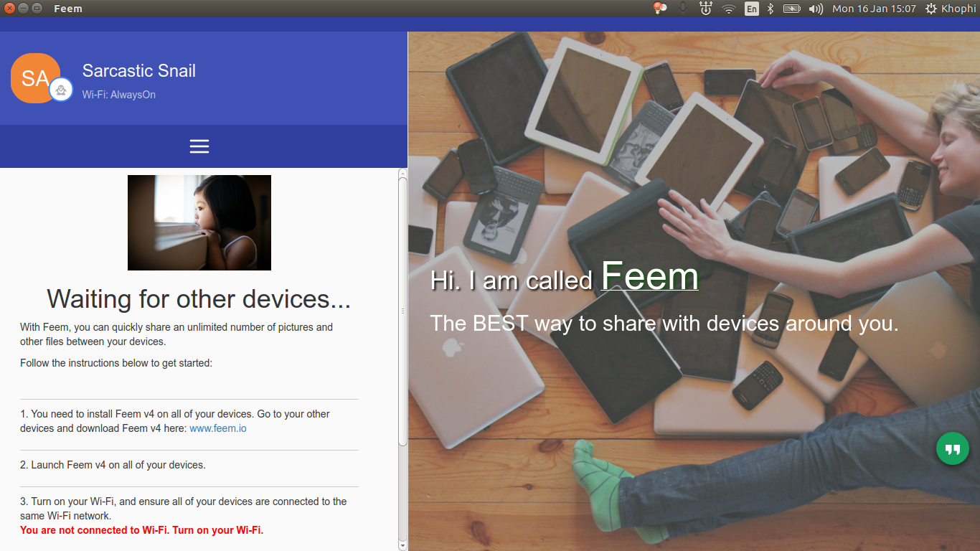Click the panel splitter handle
The image size is (980, 551).
[x=402, y=311]
